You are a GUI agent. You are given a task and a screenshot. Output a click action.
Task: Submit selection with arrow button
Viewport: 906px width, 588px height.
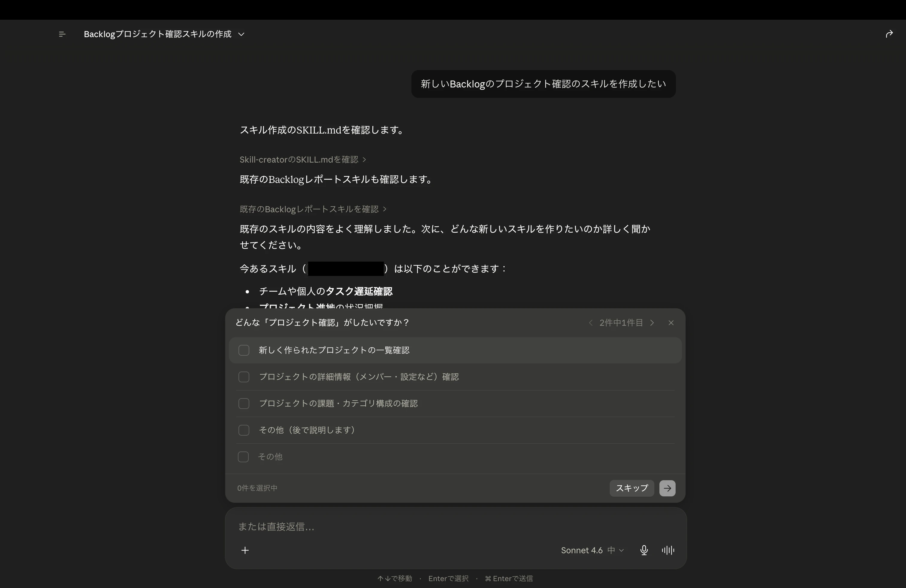pos(667,488)
